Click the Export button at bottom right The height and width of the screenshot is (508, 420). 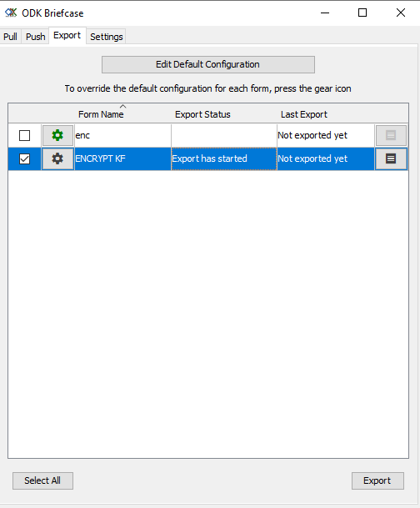coord(377,480)
